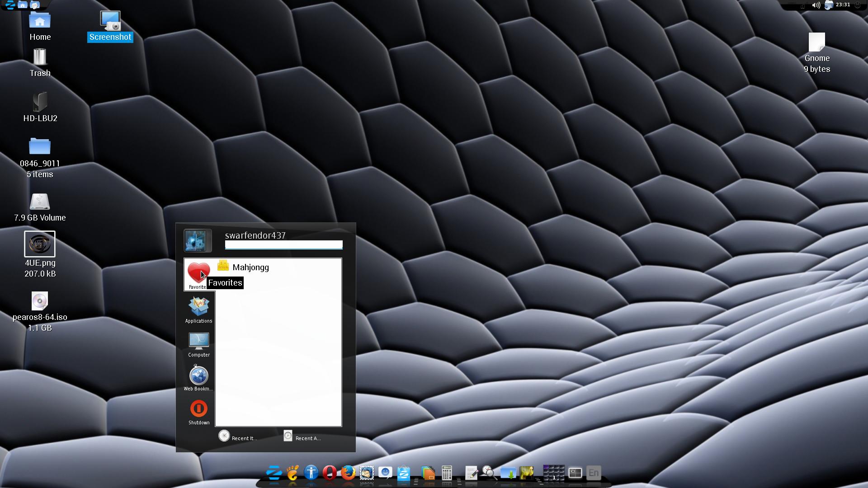
Task: Click the user avatar picture
Action: pyautogui.click(x=196, y=240)
